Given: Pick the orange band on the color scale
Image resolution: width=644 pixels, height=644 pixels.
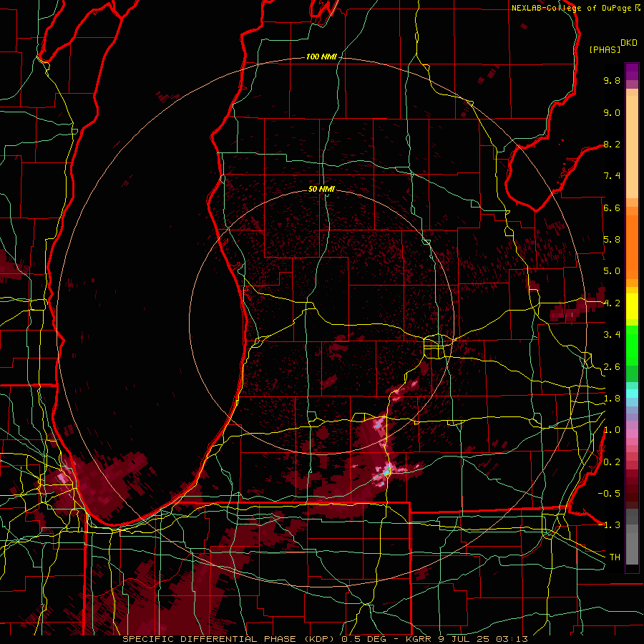Looking at the screenshot, I should (632, 248).
